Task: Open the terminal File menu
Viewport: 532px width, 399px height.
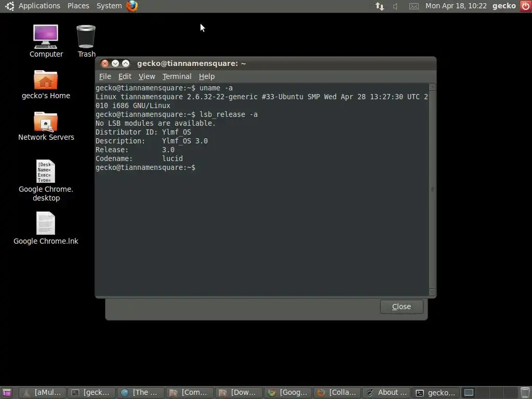Action: coord(105,76)
